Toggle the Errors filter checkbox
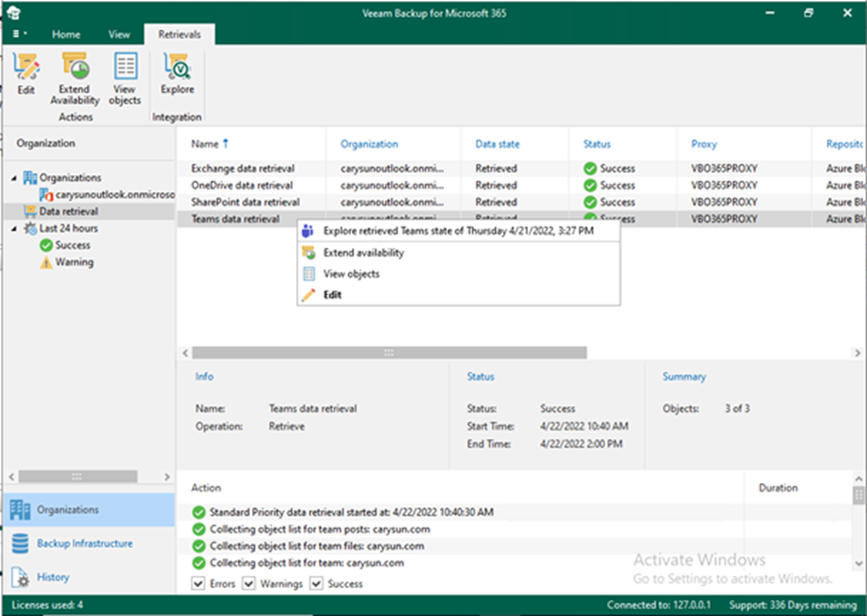The width and height of the screenshot is (867, 616). pos(198,583)
